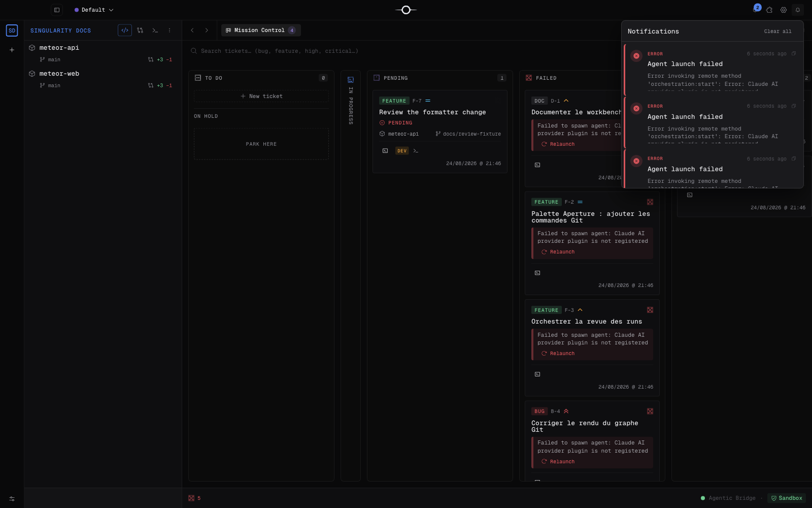
Task: Open the source control icon in sidebar header
Action: click(140, 30)
